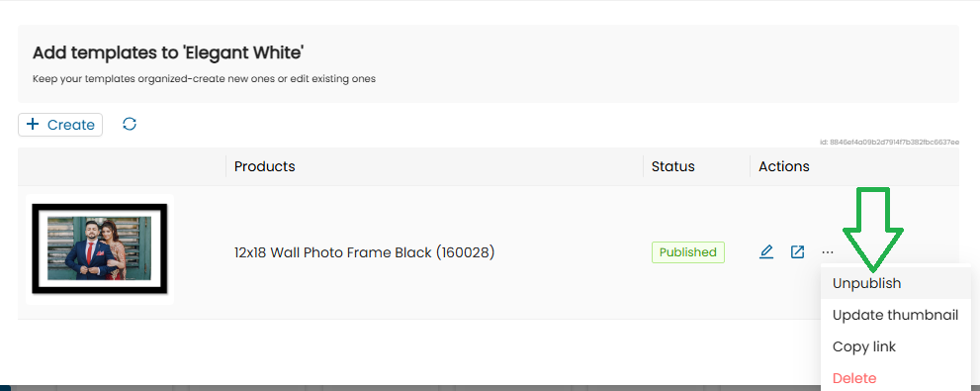Click the green Published status badge

688,252
